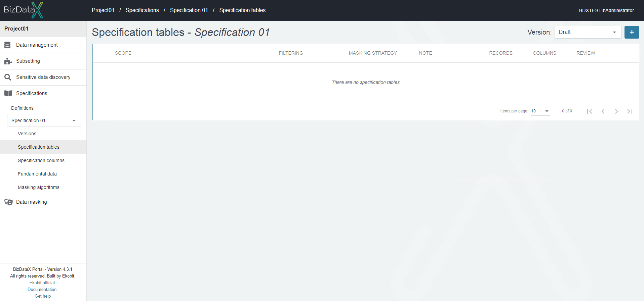Click the FILTERING column header
This screenshot has width=644, height=301.
[x=291, y=53]
